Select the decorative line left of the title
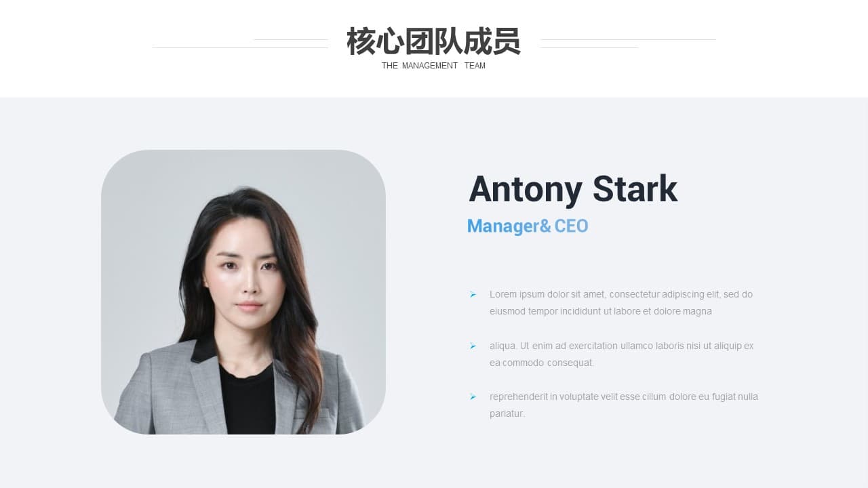 [240, 43]
